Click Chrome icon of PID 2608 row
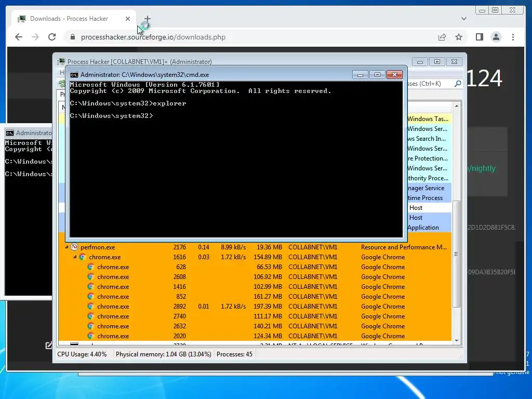The image size is (532, 399). 90,276
